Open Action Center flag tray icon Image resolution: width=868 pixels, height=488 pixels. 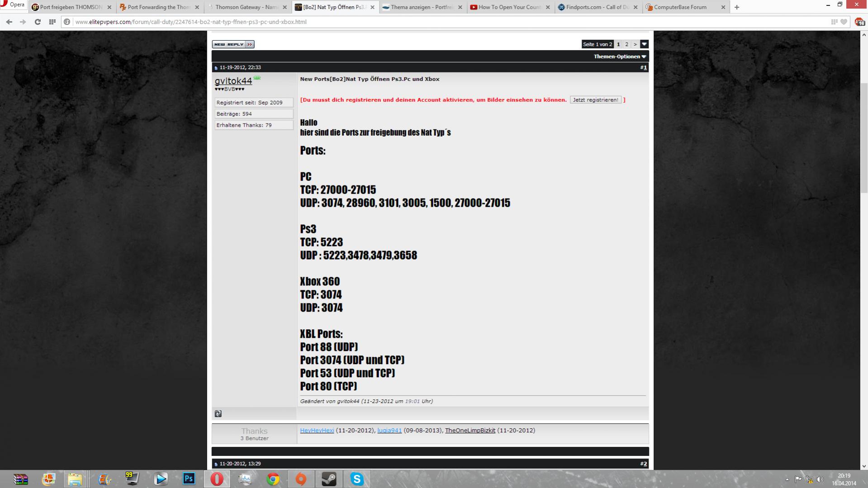click(798, 479)
